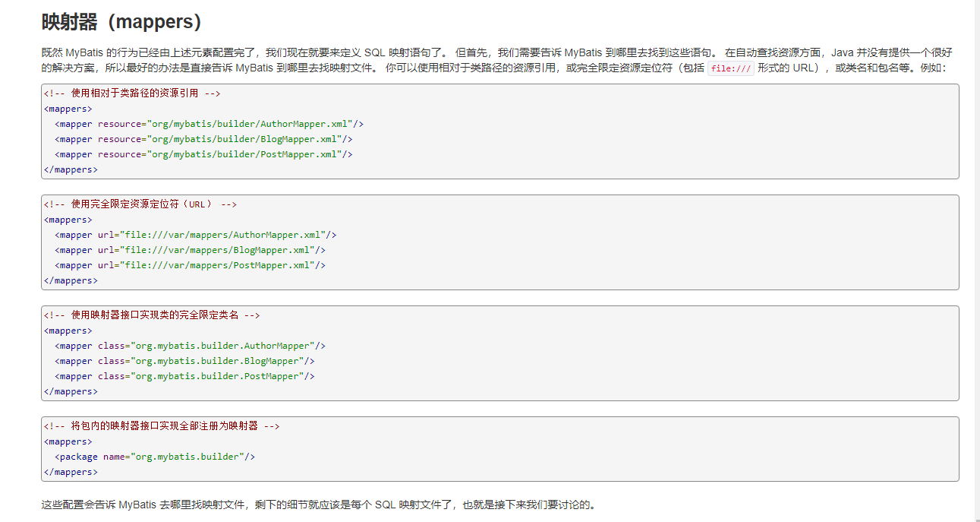Click the 映射器（mappers）heading
Screen dimensions: 980x522
tap(121, 21)
